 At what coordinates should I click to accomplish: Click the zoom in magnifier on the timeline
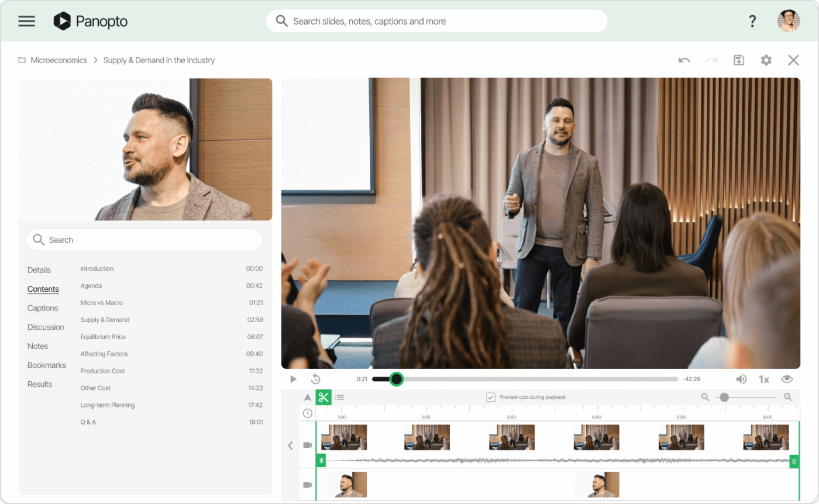pos(787,398)
